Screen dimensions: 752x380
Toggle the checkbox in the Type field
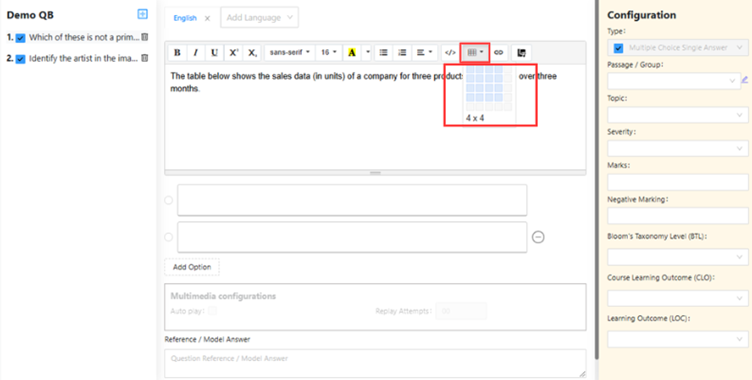coord(619,48)
